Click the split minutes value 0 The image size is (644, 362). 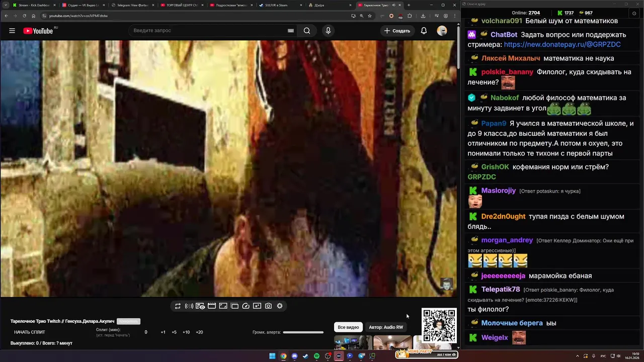(x=146, y=332)
